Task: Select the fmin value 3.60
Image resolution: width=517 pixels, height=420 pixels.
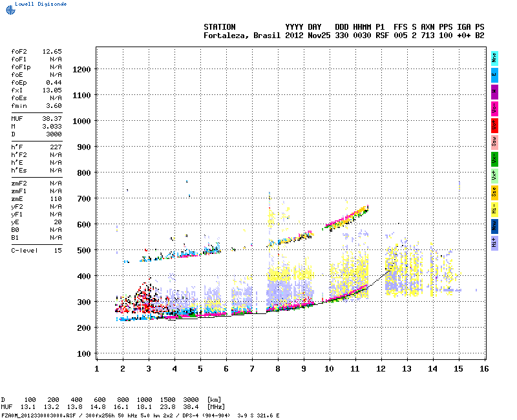Action: [x=54, y=106]
